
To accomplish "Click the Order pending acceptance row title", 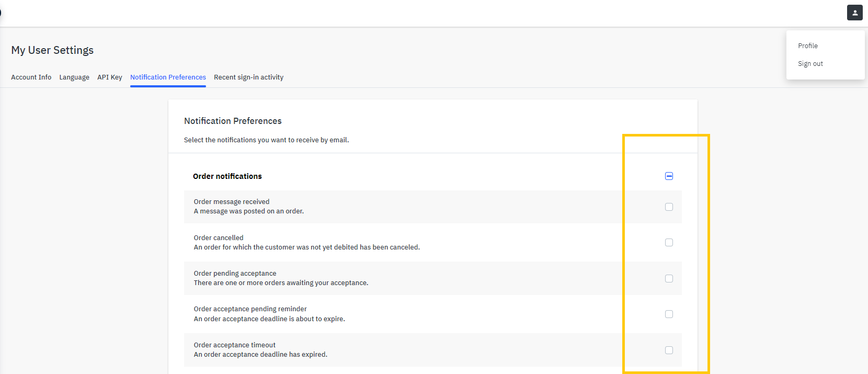I will [235, 274].
